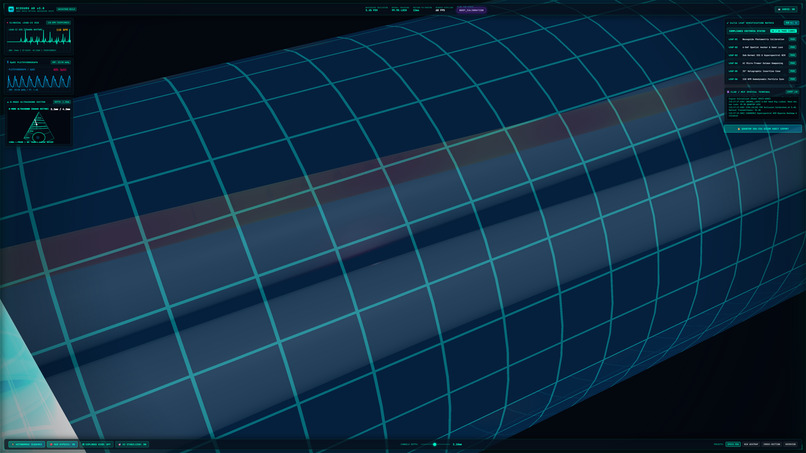Viewport: 806px width, 453px height.
Task: Click the status badge on the STEP 06 row
Action: pyautogui.click(x=792, y=79)
